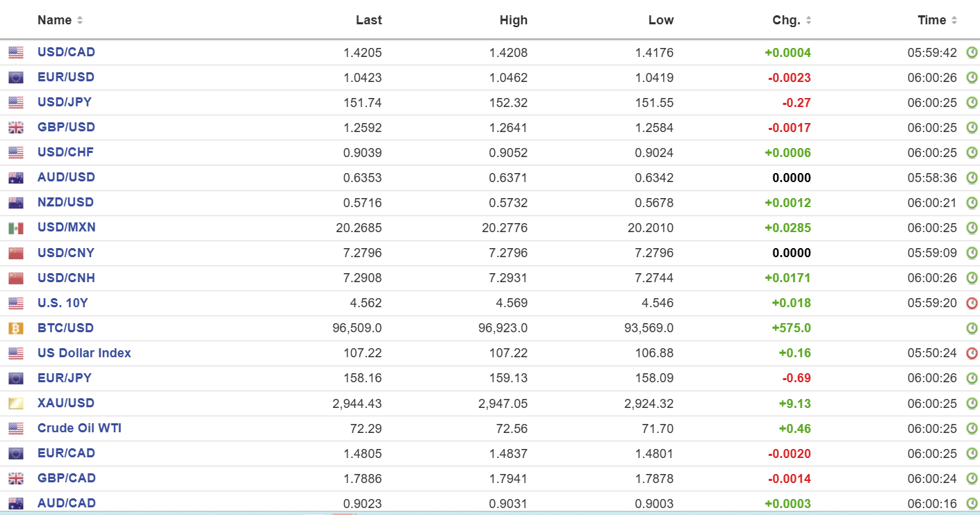The width and height of the screenshot is (980, 515).
Task: Sort by the Time column arrows
Action: pyautogui.click(x=954, y=21)
